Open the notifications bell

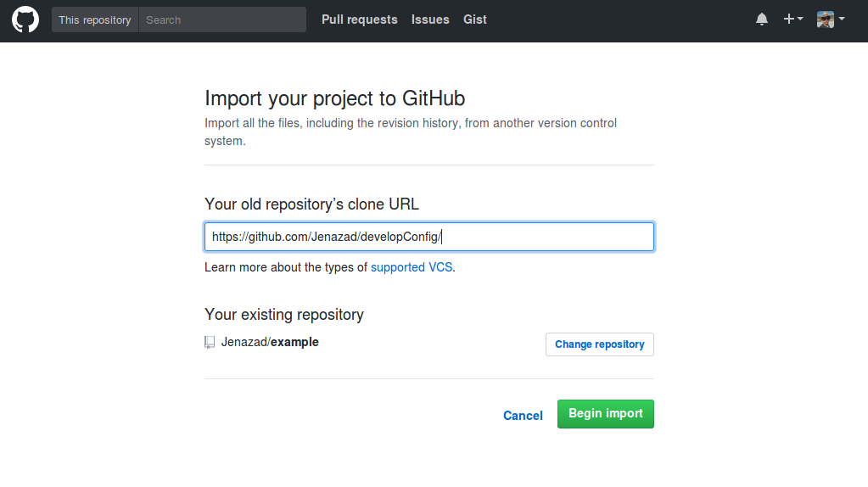coord(762,20)
